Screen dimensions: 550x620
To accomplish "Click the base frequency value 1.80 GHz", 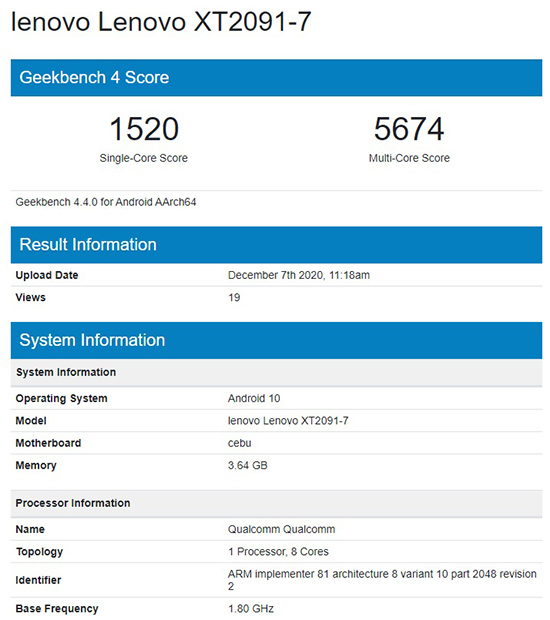I will tap(251, 609).
